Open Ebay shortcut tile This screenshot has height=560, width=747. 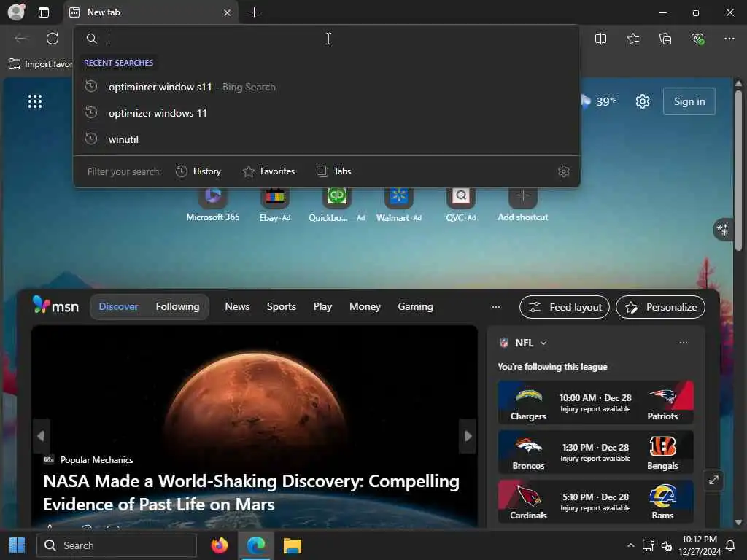coord(275,205)
